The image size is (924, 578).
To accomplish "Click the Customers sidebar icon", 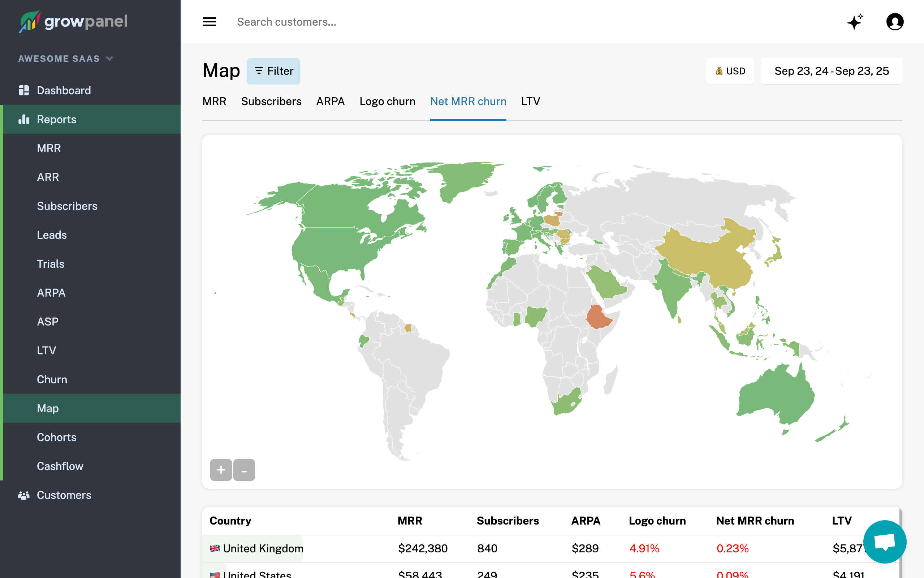I will coord(24,495).
